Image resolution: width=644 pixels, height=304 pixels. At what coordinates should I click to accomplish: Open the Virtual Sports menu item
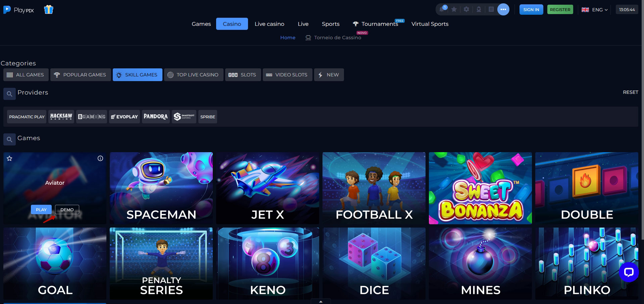point(430,24)
